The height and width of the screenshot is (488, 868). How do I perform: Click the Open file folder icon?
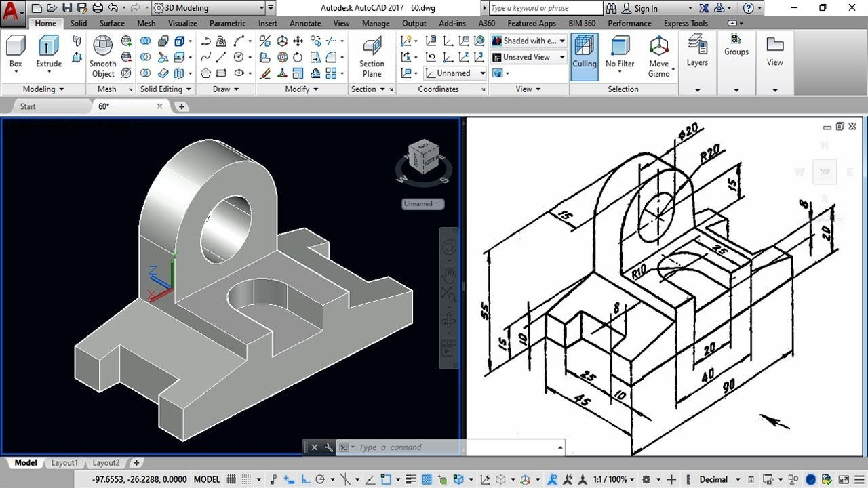(52, 8)
